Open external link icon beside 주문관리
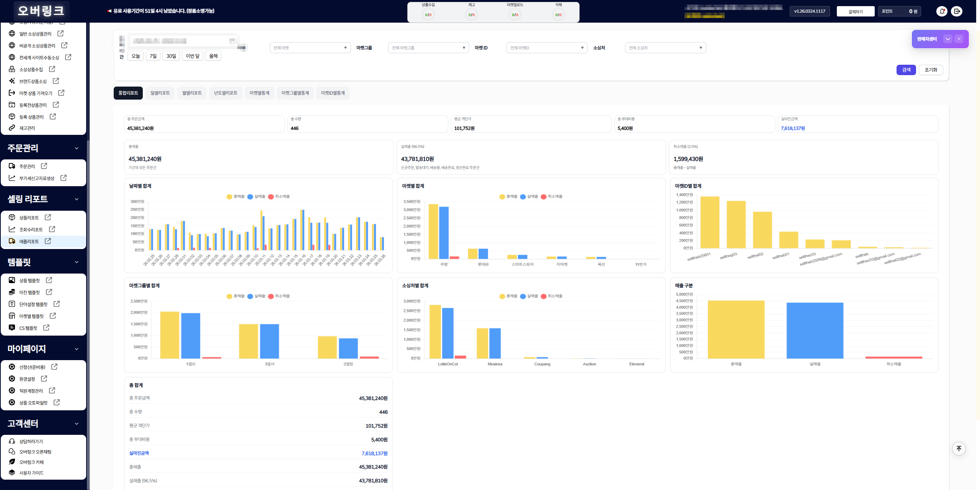 44,166
